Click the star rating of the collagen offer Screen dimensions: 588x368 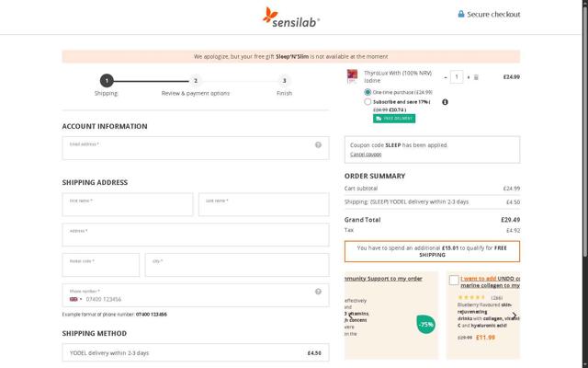point(471,298)
